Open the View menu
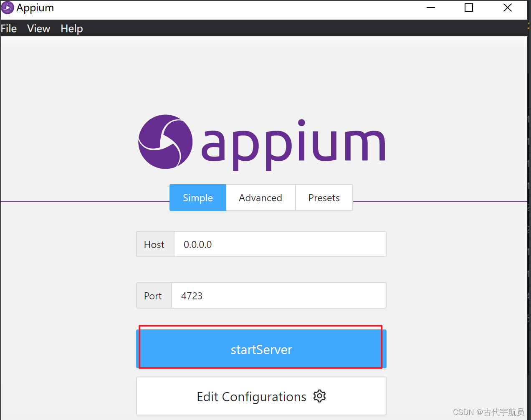 [x=38, y=28]
